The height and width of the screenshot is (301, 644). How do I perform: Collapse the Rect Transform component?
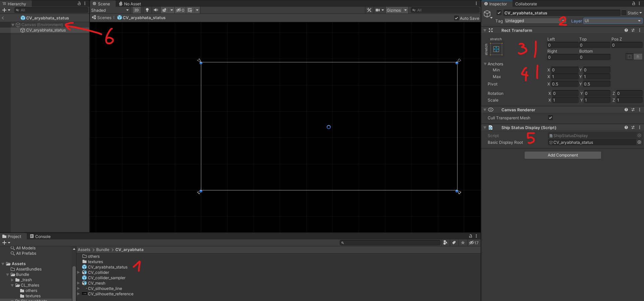click(485, 31)
